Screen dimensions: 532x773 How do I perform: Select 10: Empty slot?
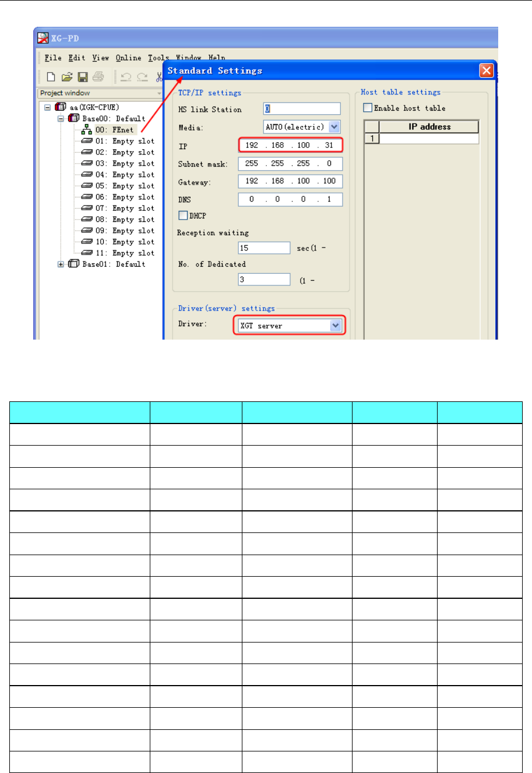(x=125, y=242)
